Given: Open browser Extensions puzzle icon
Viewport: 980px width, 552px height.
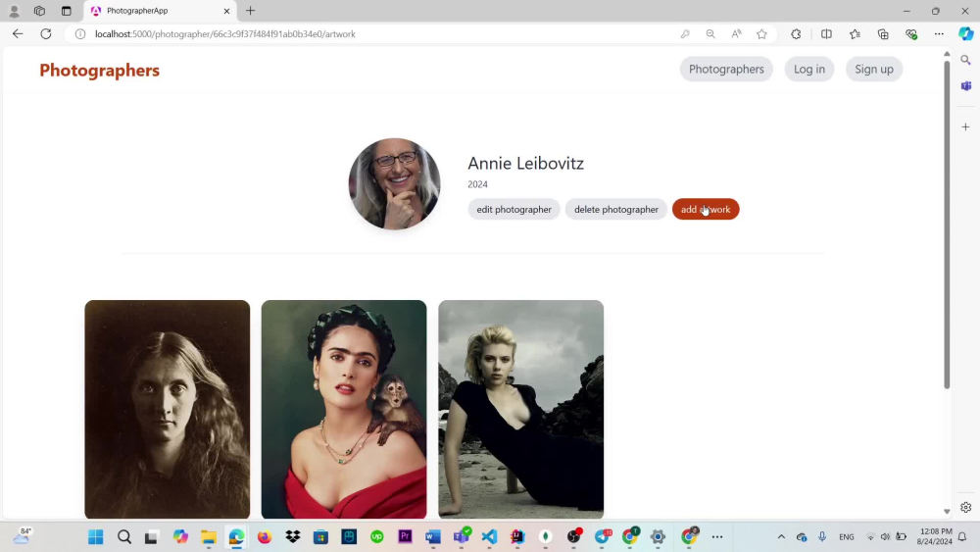Looking at the screenshot, I should coord(796,33).
